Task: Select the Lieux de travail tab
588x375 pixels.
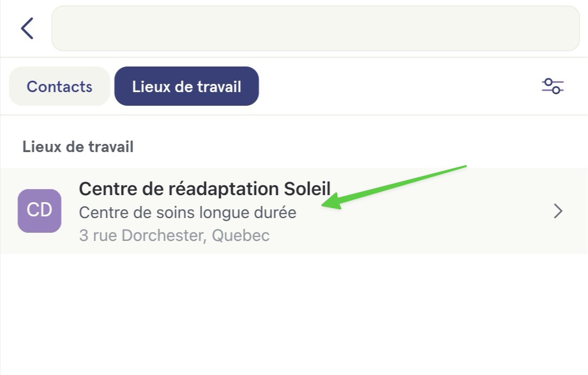Action: pos(186,86)
